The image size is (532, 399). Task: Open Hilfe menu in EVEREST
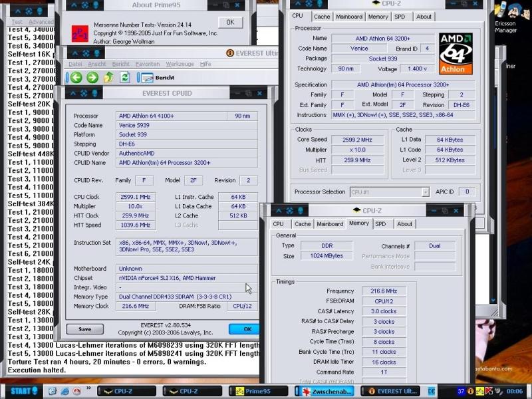point(205,64)
